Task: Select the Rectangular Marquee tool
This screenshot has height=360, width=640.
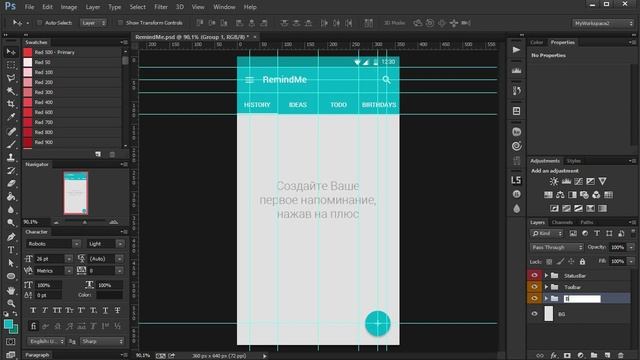Action: (11, 64)
